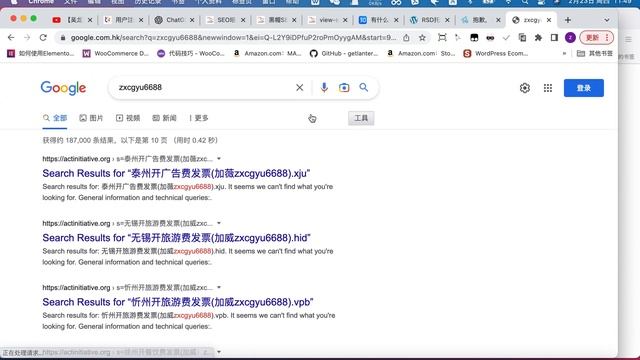Switch to the 新闻 news tab
Viewport: 640px width, 360px height.
[164, 118]
